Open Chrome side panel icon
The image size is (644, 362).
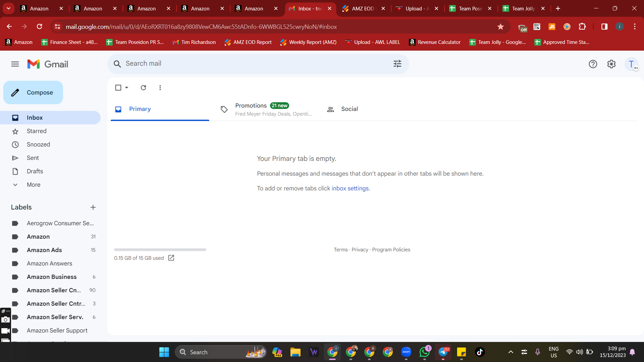point(604,26)
